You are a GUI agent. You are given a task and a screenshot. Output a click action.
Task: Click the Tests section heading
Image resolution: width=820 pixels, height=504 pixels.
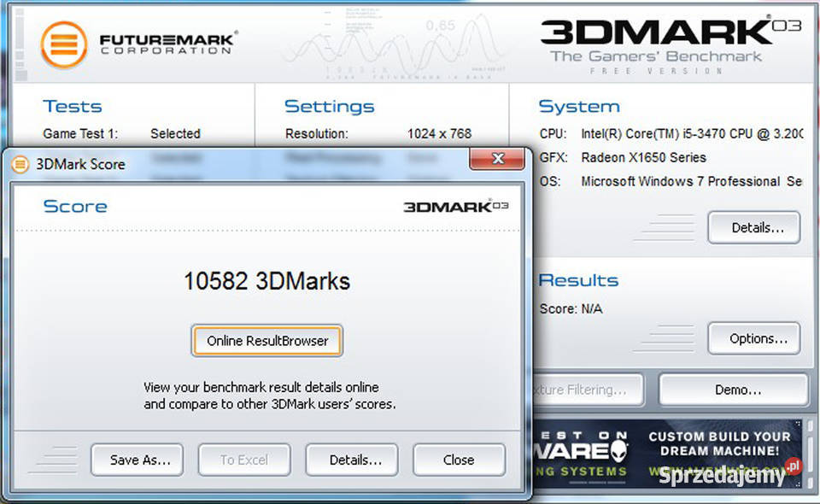(x=72, y=106)
